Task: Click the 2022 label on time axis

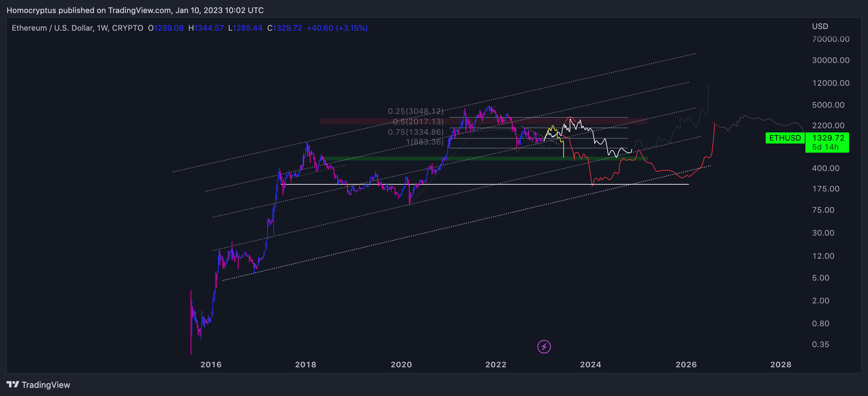Action: tap(496, 364)
